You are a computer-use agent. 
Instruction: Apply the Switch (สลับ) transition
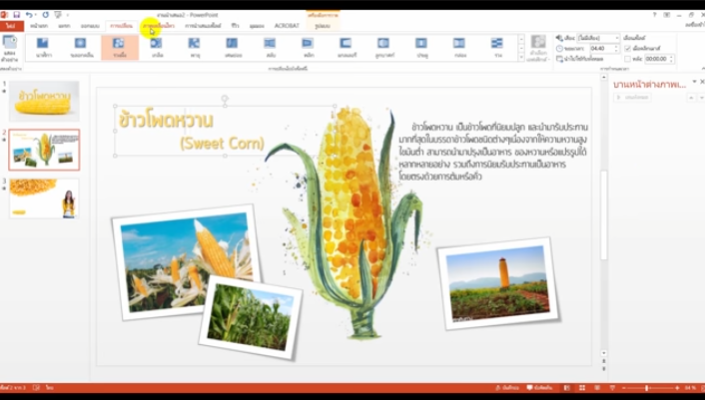point(270,48)
